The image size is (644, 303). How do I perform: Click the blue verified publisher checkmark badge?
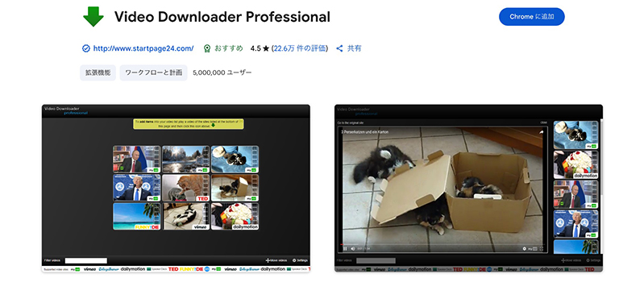point(85,48)
